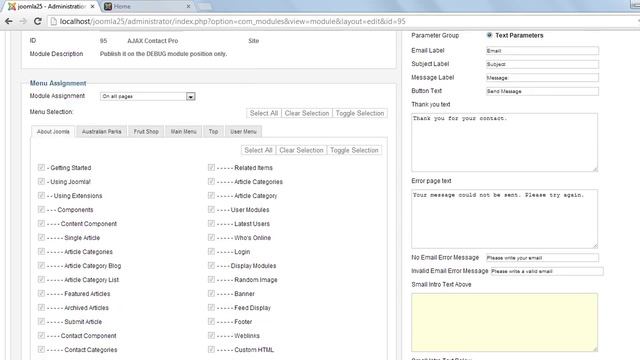The height and width of the screenshot is (360, 640).
Task: Grab the Thank you textarea resize handle
Action: click(x=595, y=169)
